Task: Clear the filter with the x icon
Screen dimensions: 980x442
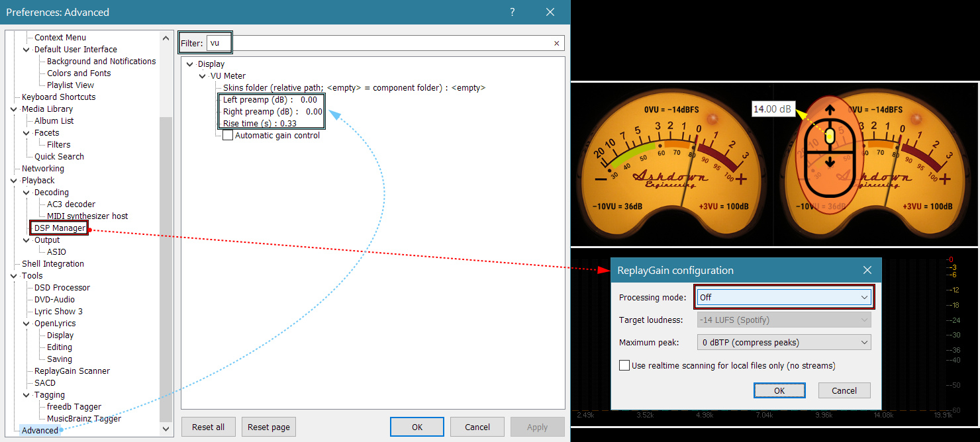Action: (x=556, y=44)
